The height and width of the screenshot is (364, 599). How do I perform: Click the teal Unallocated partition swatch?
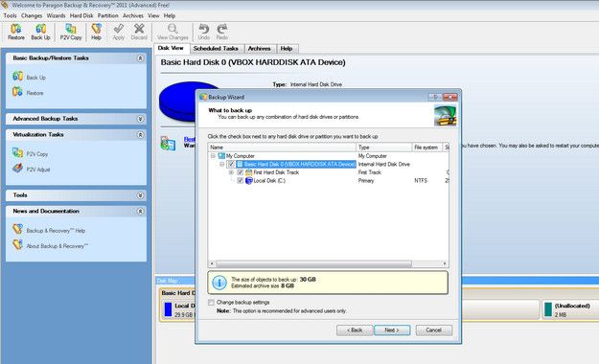tap(548, 309)
